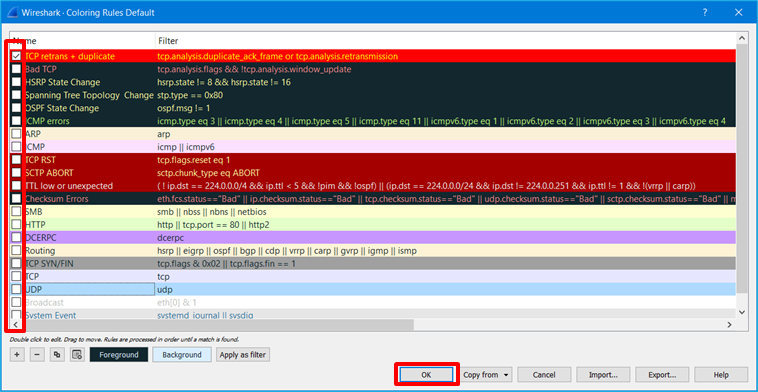Click the duplicate coloring rule icon
The image size is (758, 392).
pos(57,355)
